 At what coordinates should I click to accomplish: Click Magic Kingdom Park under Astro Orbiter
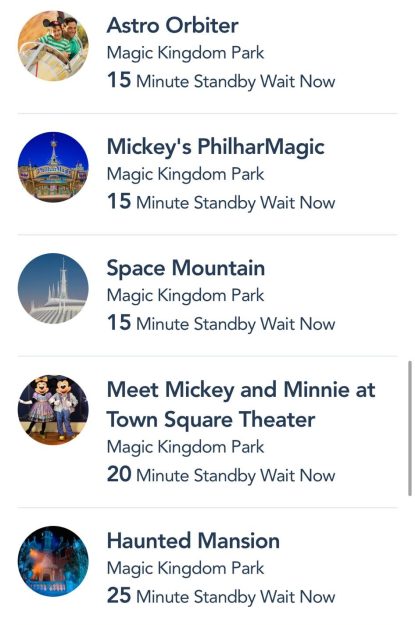(x=185, y=53)
